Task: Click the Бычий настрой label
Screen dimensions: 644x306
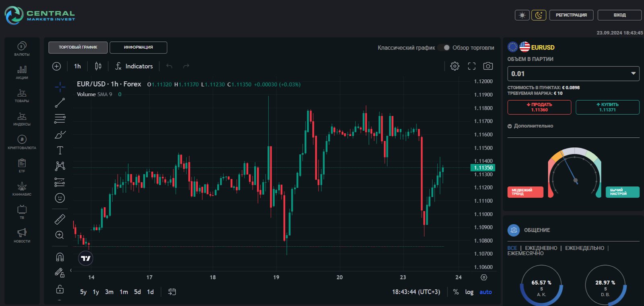Action: pyautogui.click(x=623, y=192)
